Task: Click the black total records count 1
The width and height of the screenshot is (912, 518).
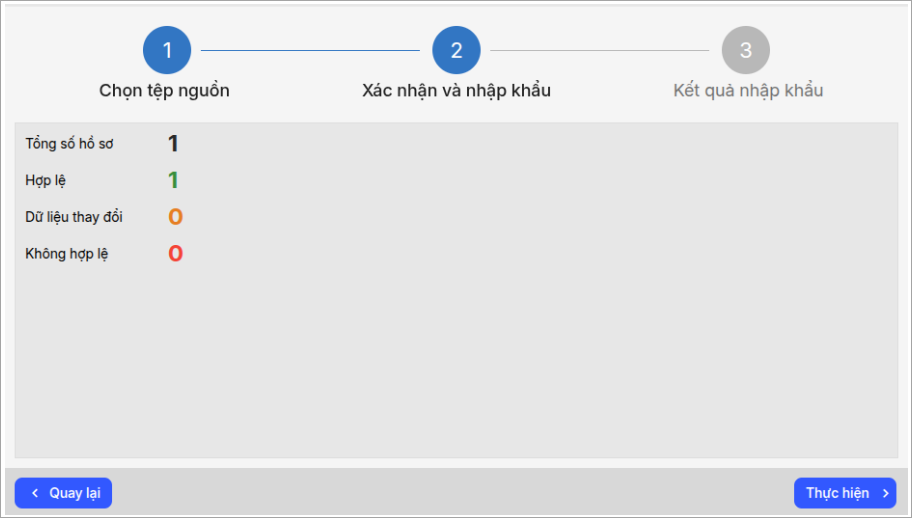Action: [x=173, y=144]
